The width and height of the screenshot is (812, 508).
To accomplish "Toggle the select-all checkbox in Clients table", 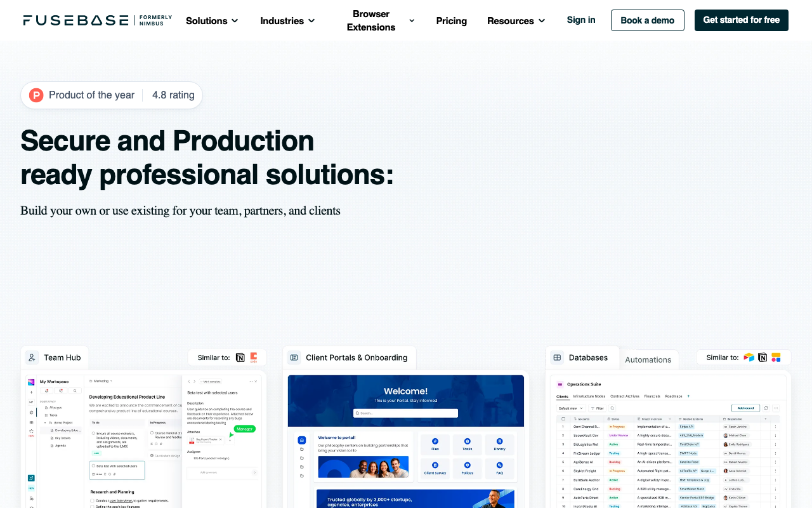I will pyautogui.click(x=563, y=419).
